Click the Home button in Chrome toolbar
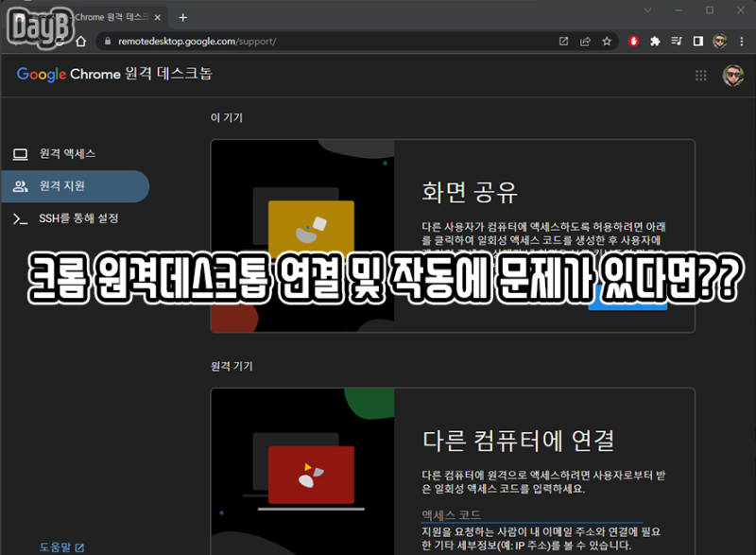756x555 pixels. coord(81,42)
